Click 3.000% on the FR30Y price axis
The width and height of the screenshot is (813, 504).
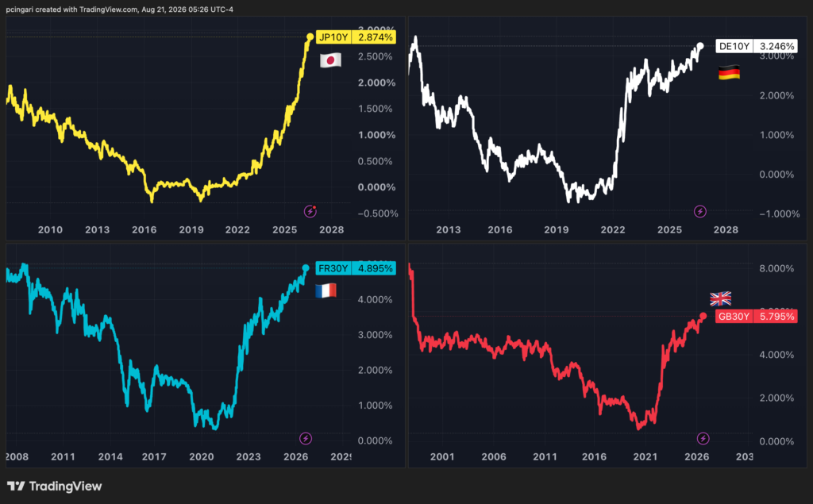coord(376,335)
